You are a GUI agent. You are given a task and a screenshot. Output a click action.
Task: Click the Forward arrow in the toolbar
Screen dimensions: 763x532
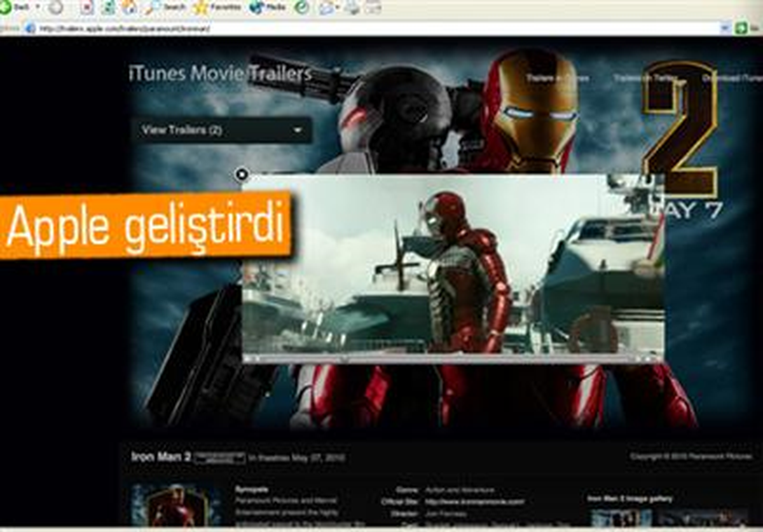(x=56, y=7)
